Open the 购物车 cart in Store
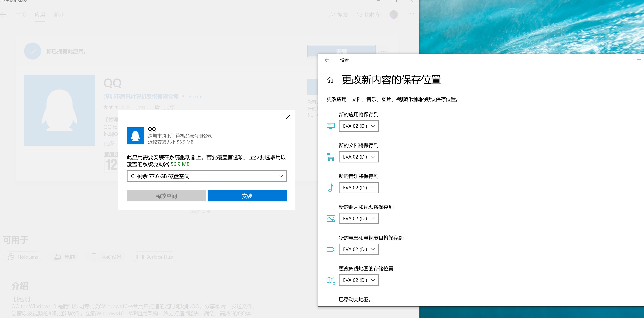 click(369, 15)
